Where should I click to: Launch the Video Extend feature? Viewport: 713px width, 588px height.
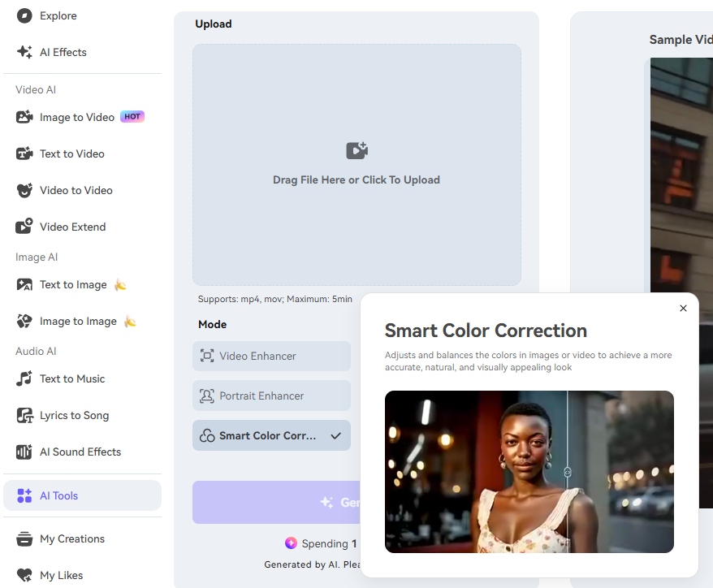[71, 227]
